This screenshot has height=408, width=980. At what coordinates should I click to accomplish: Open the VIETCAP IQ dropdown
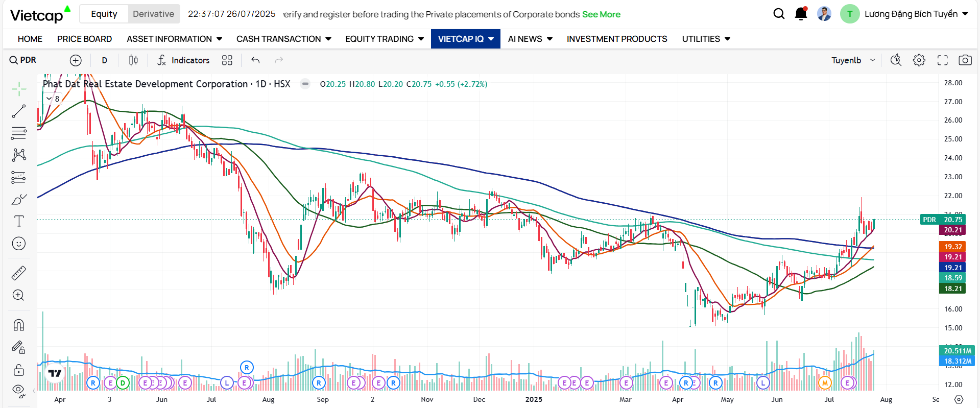[x=466, y=39]
